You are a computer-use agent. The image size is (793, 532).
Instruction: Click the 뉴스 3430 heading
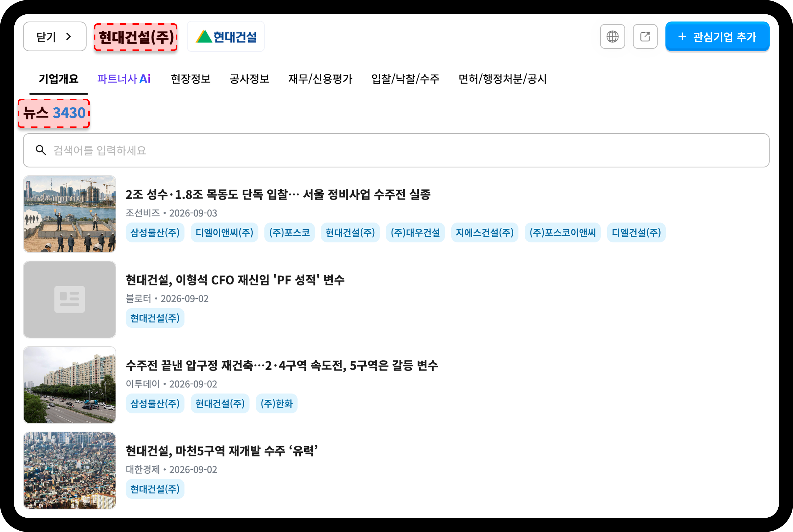[x=54, y=113]
